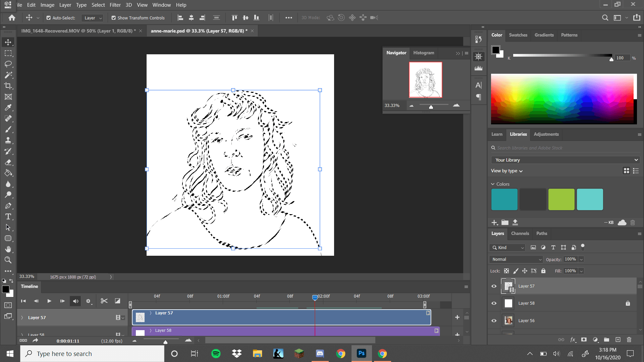
Task: Select the Pen tool
Action: pyautogui.click(x=8, y=206)
